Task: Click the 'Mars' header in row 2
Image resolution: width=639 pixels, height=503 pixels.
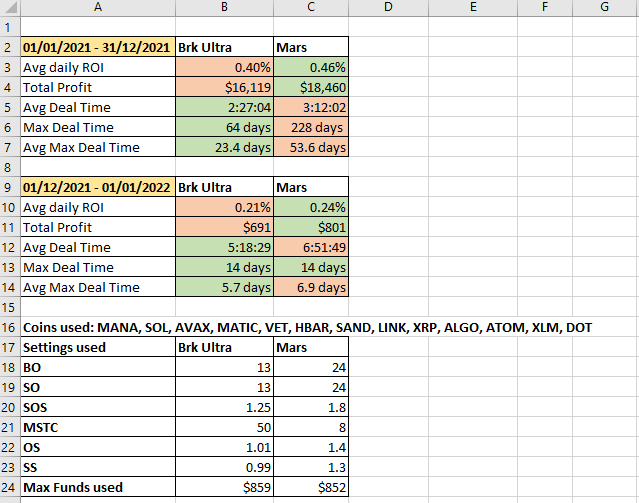Action: pos(311,47)
